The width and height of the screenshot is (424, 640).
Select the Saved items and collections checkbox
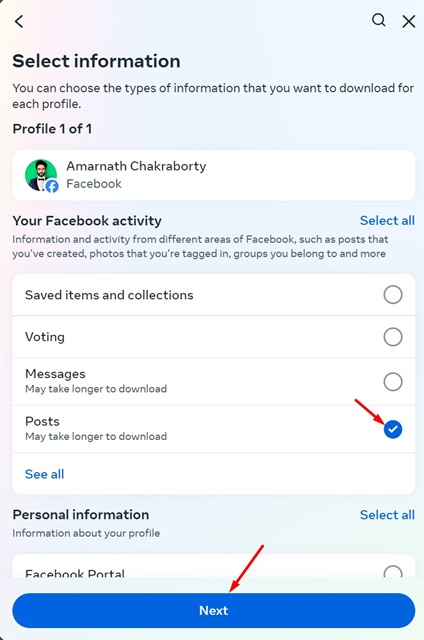[x=393, y=295]
